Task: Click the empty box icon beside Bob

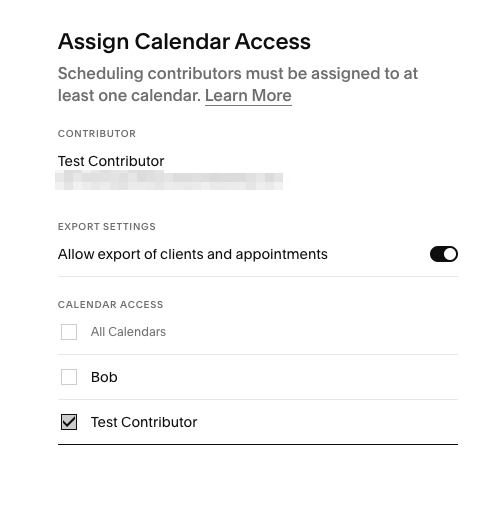Action: (x=69, y=377)
